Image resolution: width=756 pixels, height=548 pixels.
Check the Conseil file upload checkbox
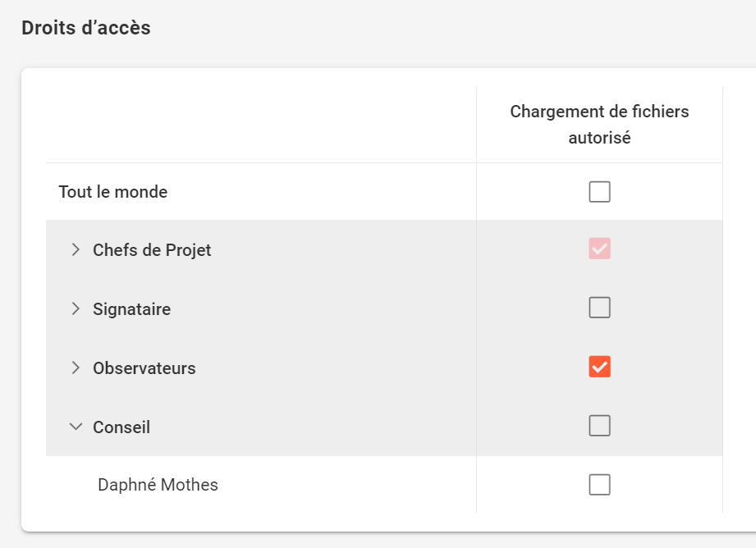tap(599, 426)
